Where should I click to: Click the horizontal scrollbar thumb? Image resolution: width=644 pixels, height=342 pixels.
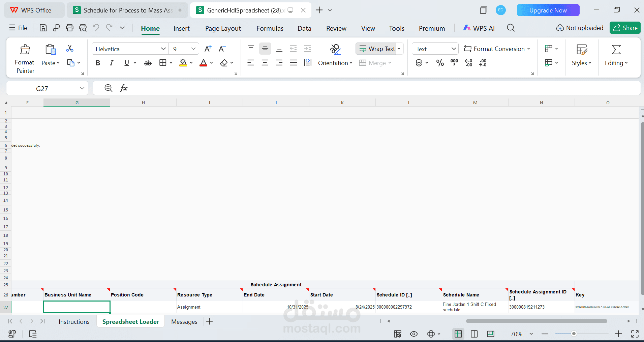(x=536, y=321)
